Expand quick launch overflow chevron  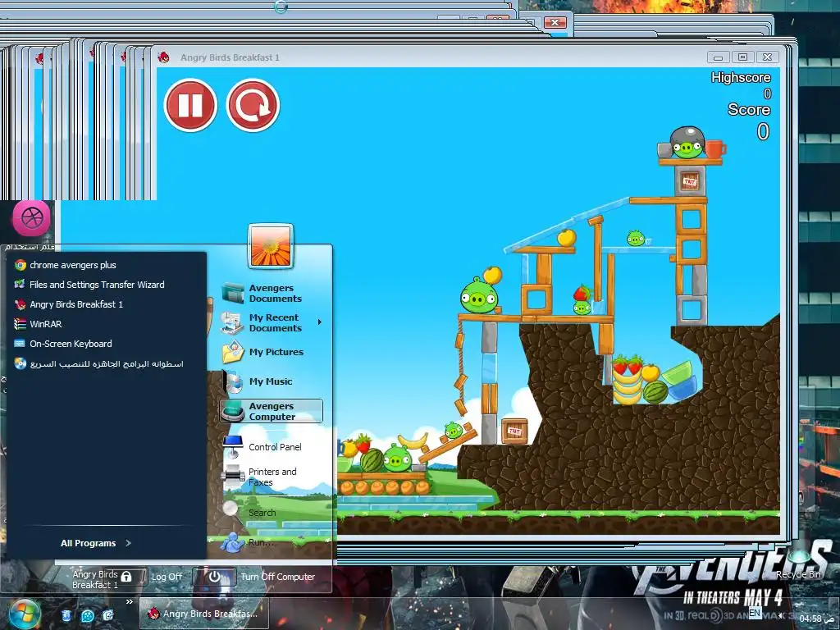pyautogui.click(x=129, y=602)
